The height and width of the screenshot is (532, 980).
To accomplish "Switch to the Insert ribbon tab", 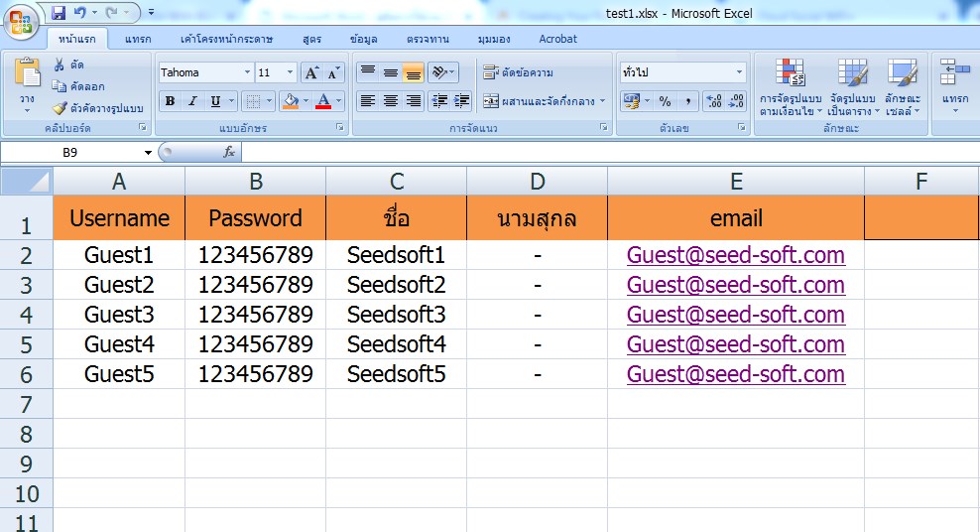I will coord(138,39).
